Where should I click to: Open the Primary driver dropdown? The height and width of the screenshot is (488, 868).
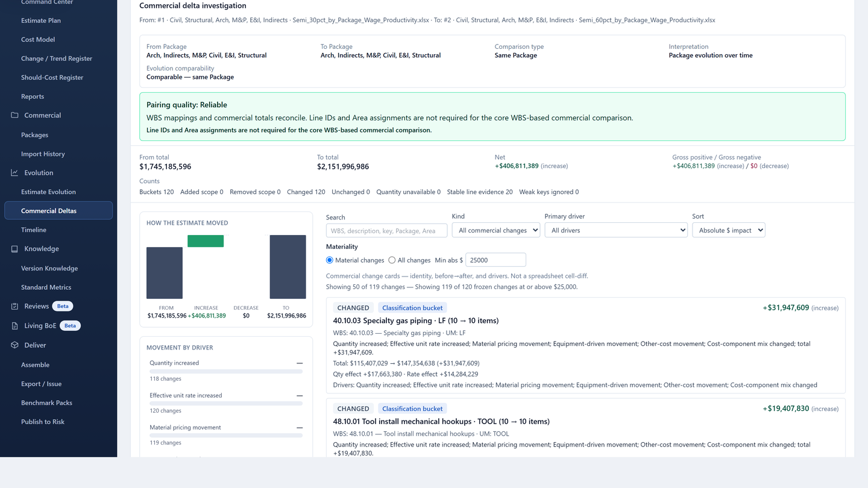[x=616, y=230]
